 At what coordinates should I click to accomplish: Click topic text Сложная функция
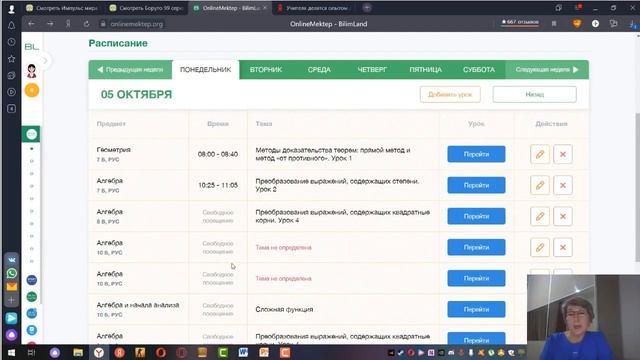tap(284, 309)
